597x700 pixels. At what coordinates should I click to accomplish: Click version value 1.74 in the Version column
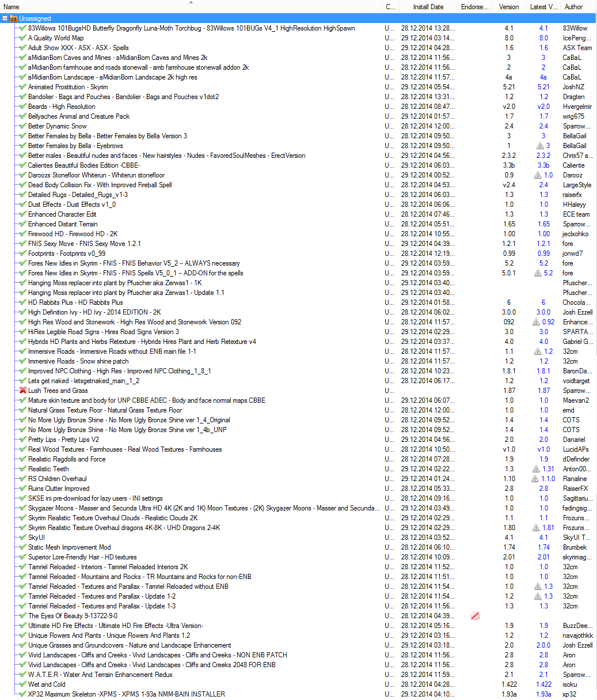click(509, 547)
